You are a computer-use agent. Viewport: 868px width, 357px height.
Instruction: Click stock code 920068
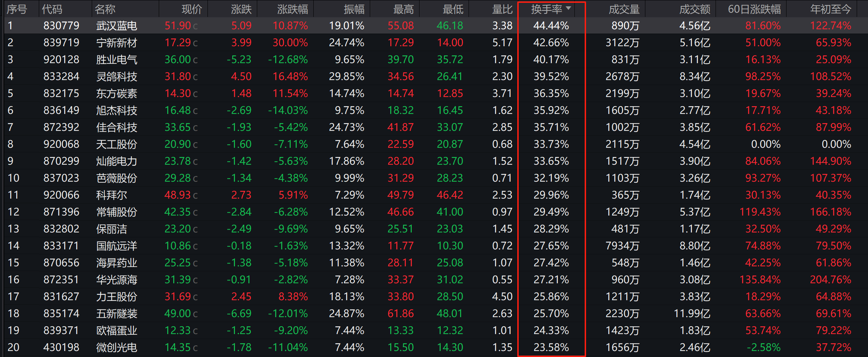click(x=61, y=144)
